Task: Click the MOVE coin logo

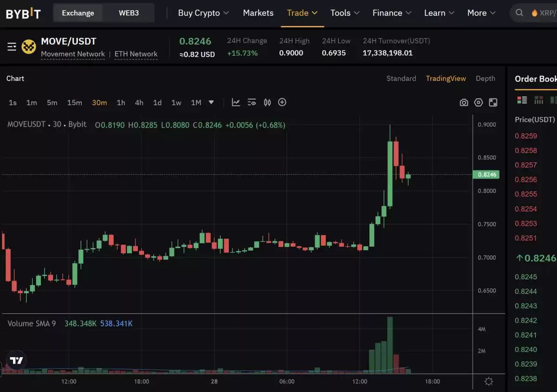Action: click(x=29, y=47)
